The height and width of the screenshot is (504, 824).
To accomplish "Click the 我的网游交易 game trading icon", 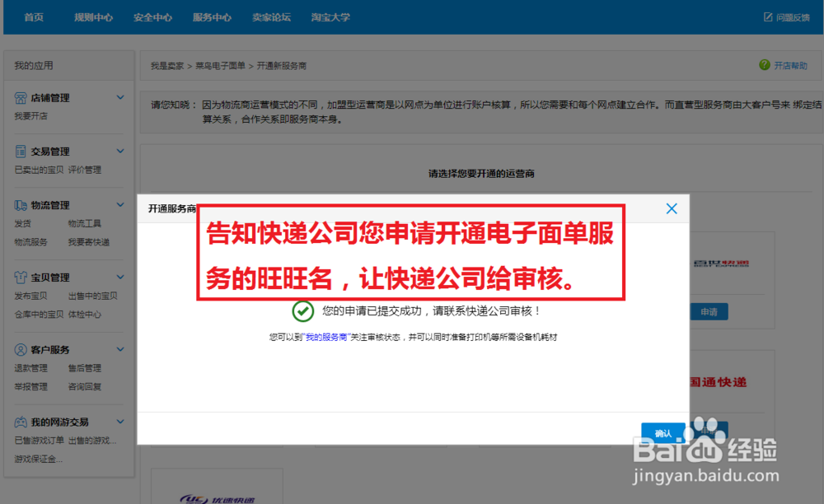I will (x=20, y=421).
